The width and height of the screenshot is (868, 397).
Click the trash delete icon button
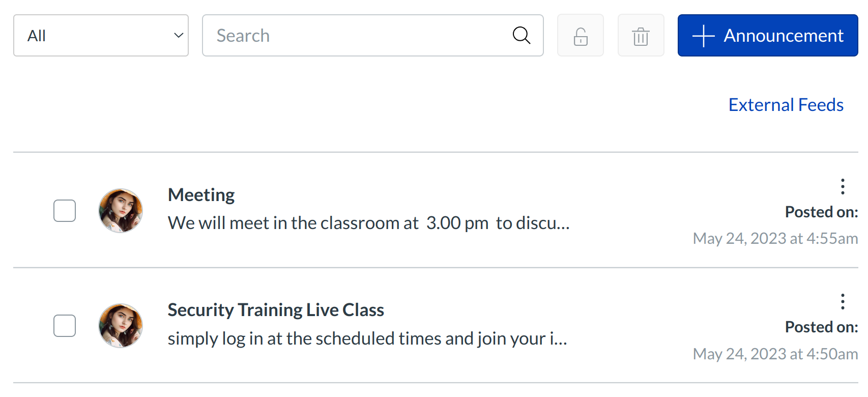pos(641,36)
